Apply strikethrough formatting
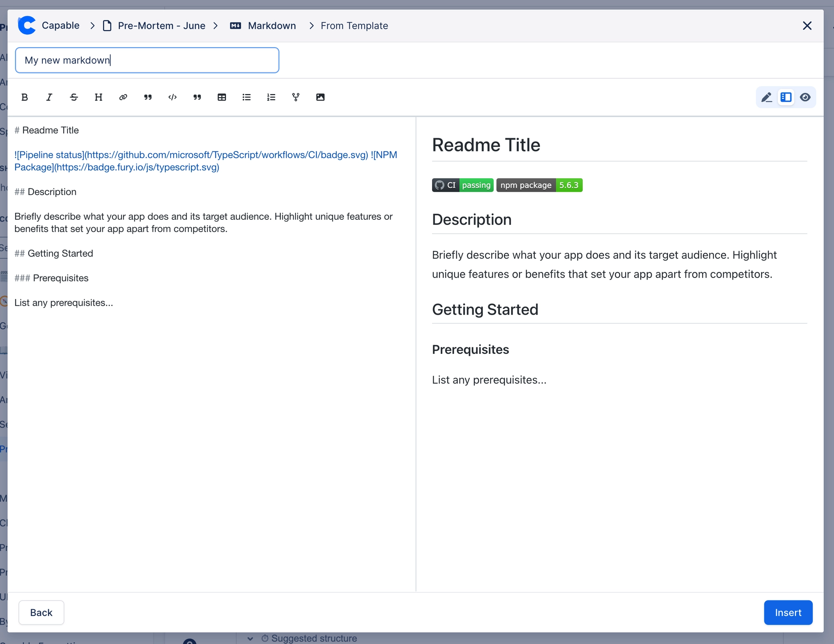The width and height of the screenshot is (834, 644). 74,97
